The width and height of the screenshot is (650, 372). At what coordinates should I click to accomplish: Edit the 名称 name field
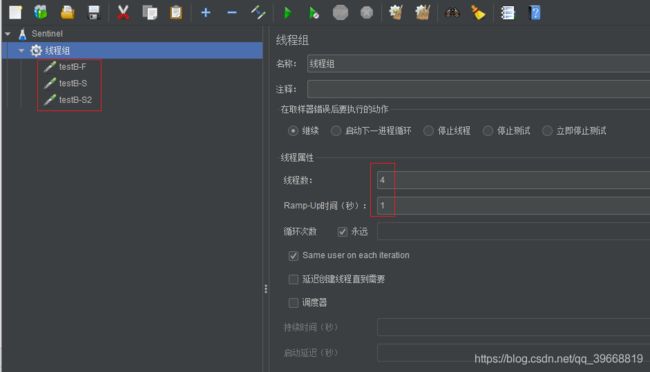[478, 64]
